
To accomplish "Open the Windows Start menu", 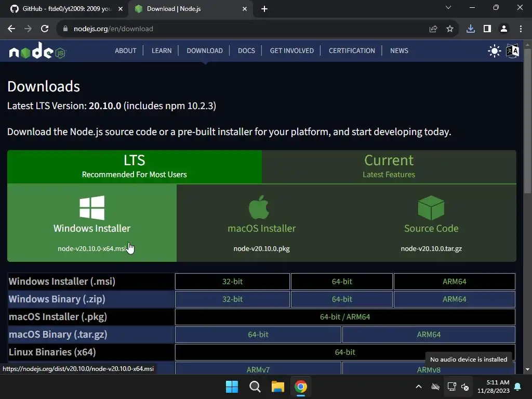I will tap(232, 387).
